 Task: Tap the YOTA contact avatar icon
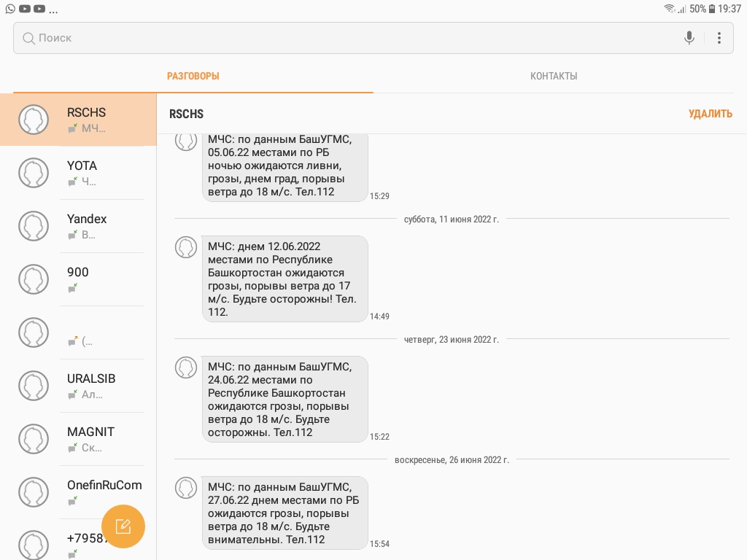click(x=34, y=173)
